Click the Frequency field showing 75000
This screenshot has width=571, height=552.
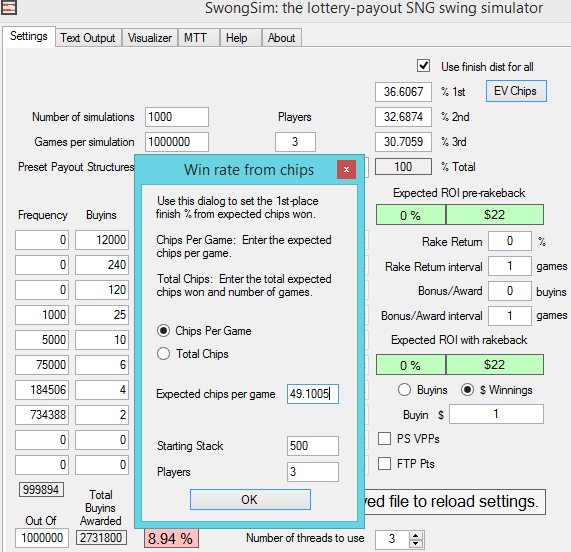pyautogui.click(x=42, y=364)
